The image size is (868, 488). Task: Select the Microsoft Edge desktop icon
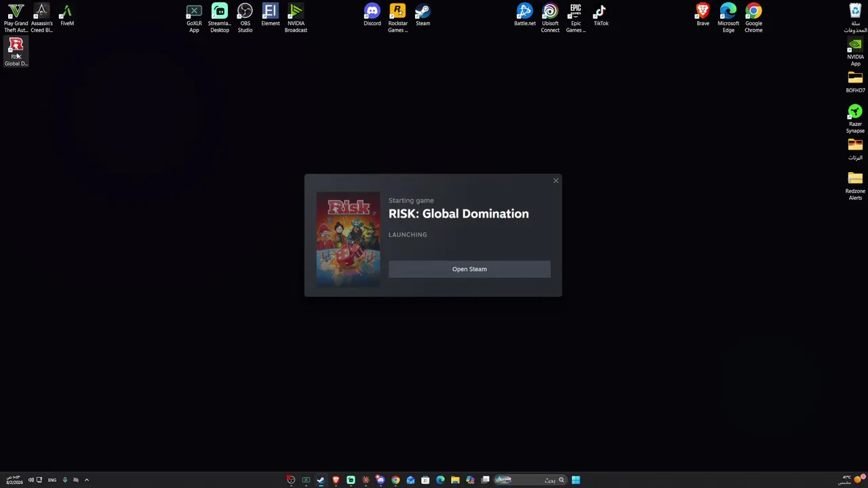click(728, 18)
